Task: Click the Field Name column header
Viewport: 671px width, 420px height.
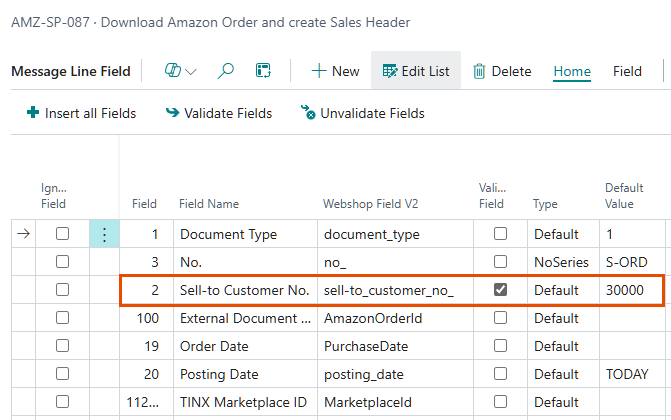Action: pos(209,204)
